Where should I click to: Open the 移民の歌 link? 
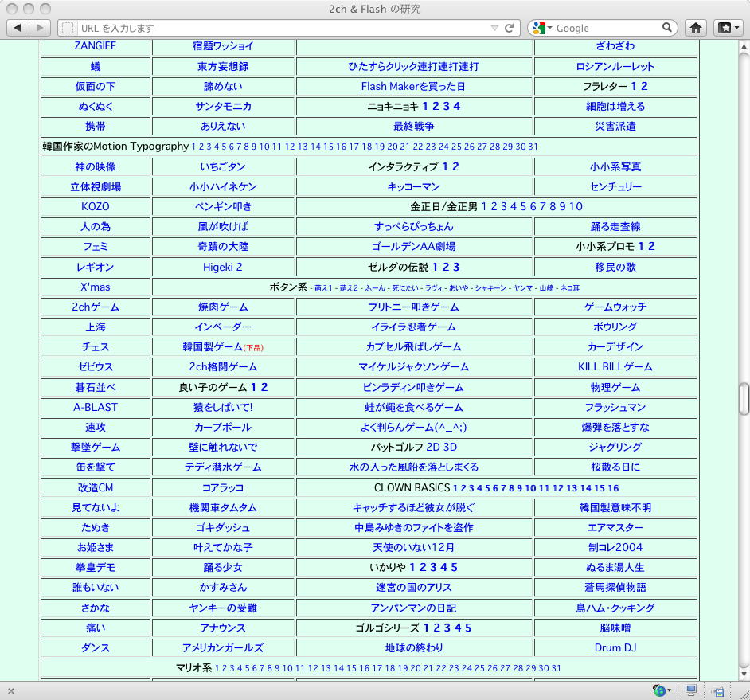pyautogui.click(x=615, y=267)
